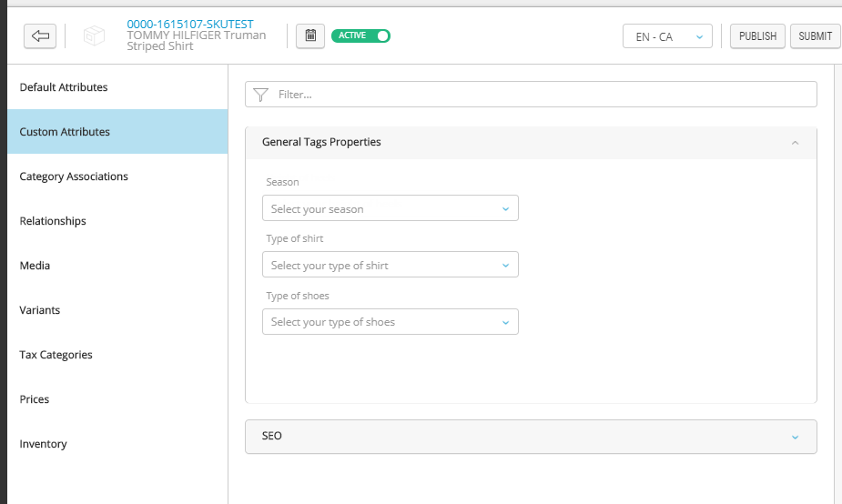Collapse the General Tags Properties section
The image size is (842, 504).
pos(795,143)
